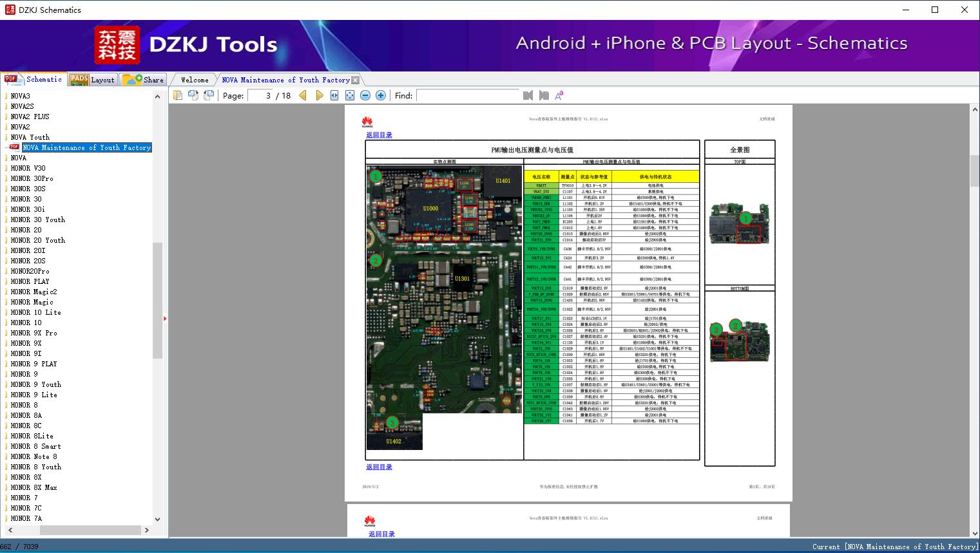Viewport: 980px width, 553px height.
Task: Go to the previous page arrow
Action: [303, 95]
